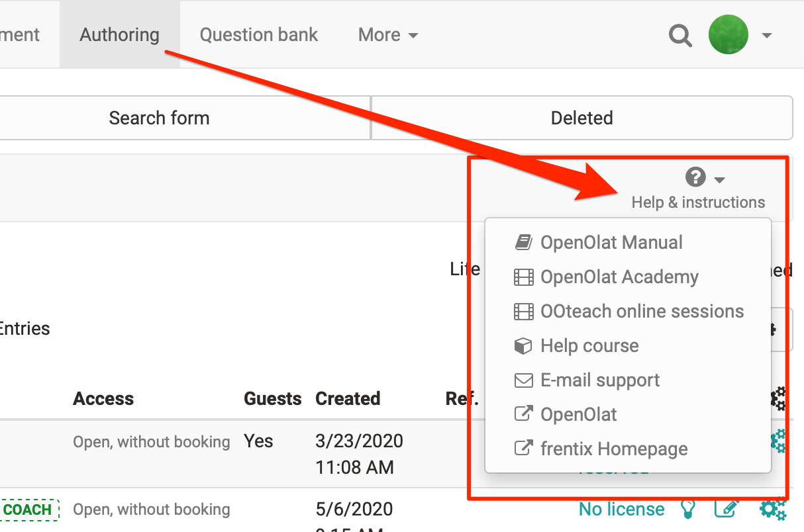Screen dimensions: 804x532
Task: Select the Deleted tab
Action: (x=582, y=118)
